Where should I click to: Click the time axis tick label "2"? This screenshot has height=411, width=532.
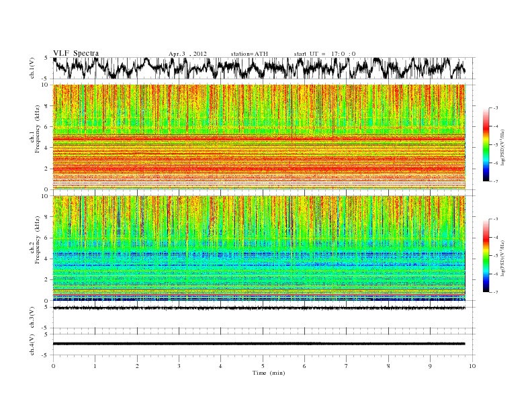[x=137, y=366]
